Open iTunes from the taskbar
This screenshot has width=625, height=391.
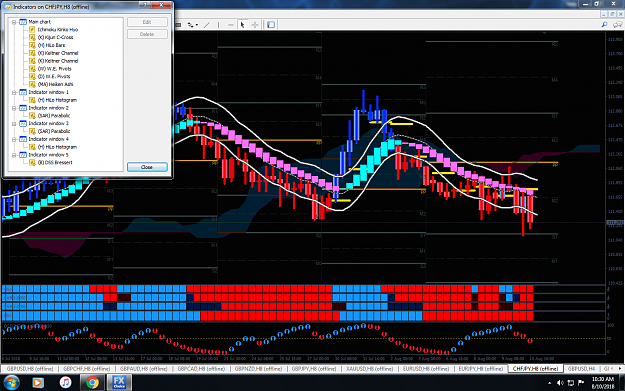click(x=65, y=383)
